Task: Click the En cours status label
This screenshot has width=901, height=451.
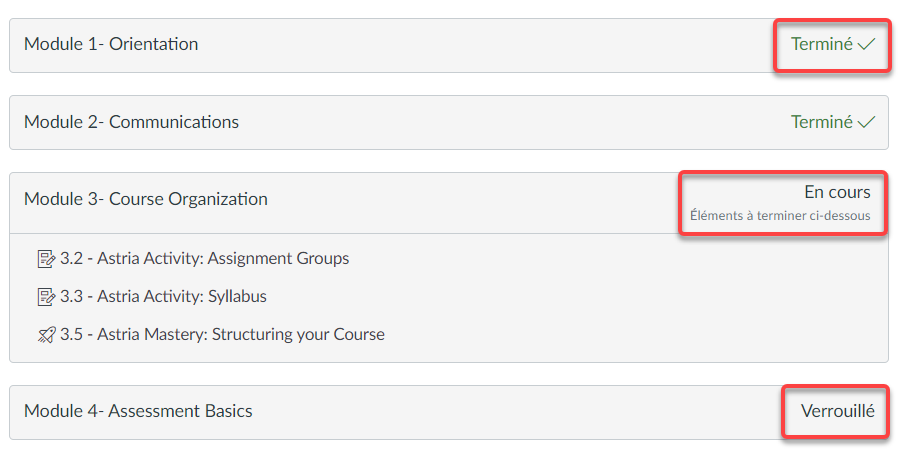Action: coord(837,192)
